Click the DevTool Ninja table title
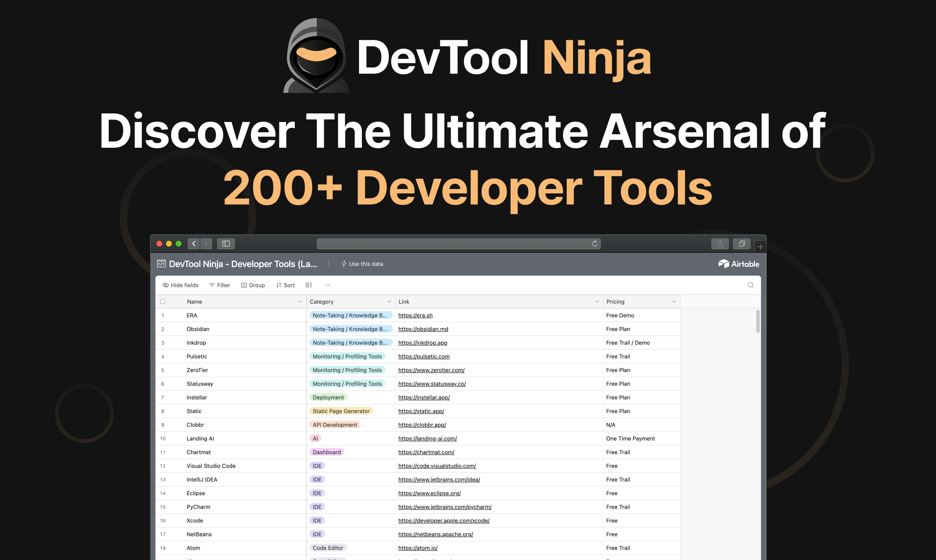Viewport: 936px width, 560px height. point(243,264)
